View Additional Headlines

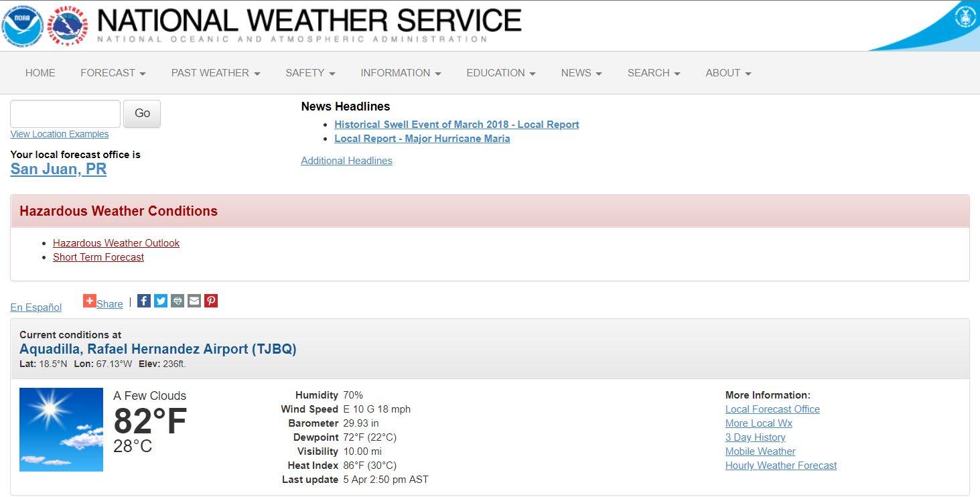(346, 161)
